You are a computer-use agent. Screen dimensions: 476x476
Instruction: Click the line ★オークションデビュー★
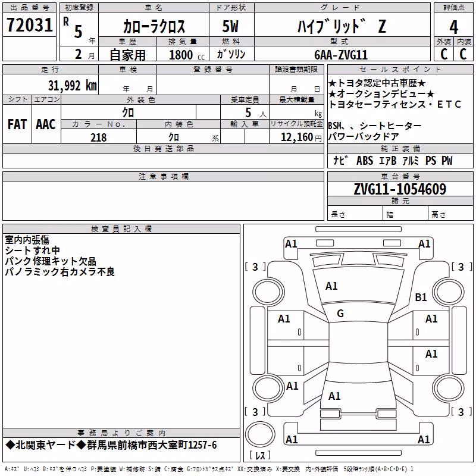click(381, 94)
